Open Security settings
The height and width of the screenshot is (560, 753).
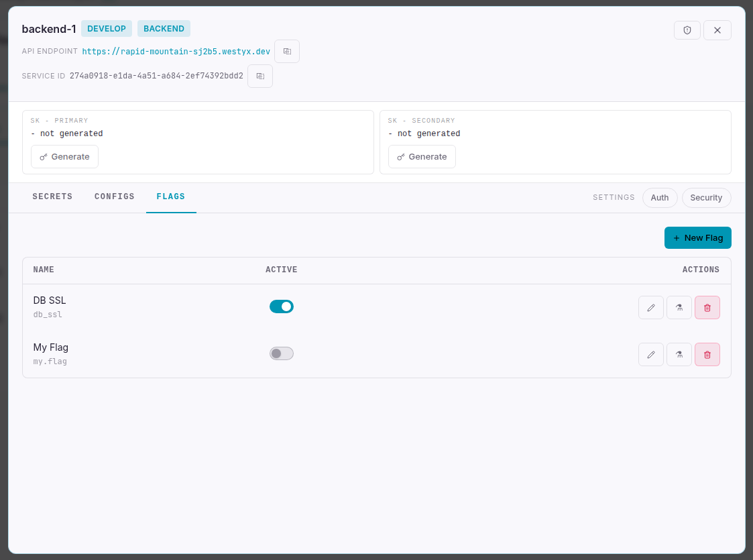coord(706,198)
